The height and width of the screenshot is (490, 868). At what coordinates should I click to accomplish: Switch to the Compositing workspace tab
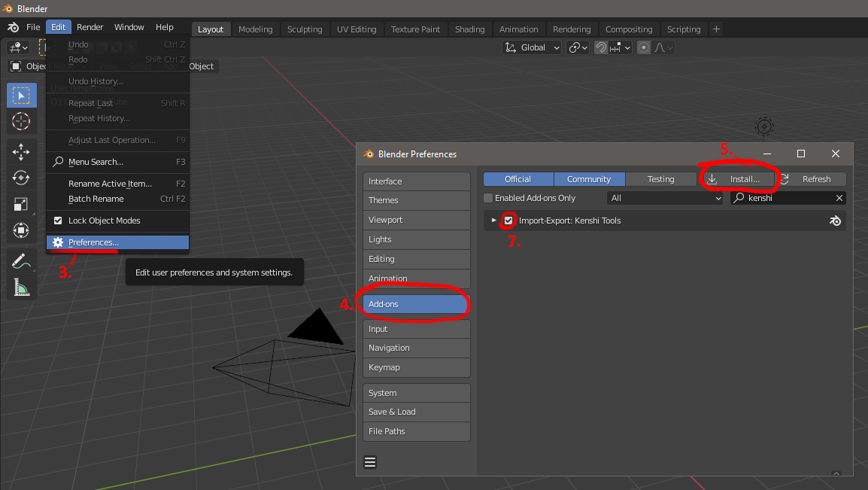(629, 29)
